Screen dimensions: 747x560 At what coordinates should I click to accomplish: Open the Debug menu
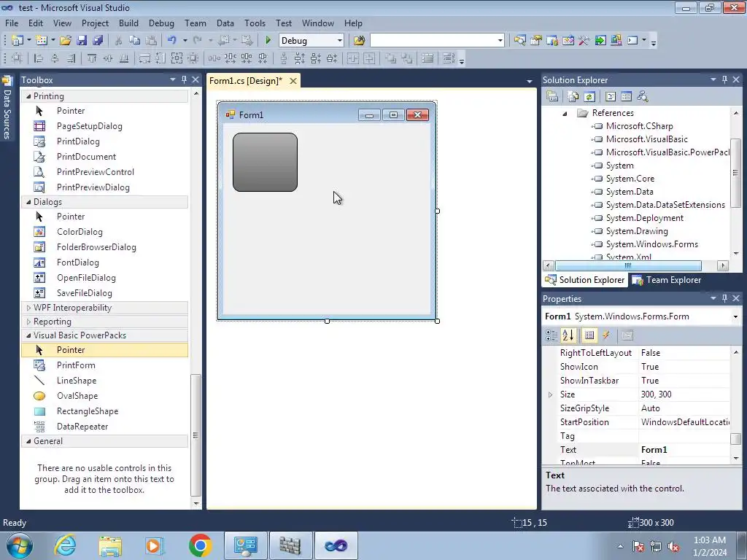161,23
